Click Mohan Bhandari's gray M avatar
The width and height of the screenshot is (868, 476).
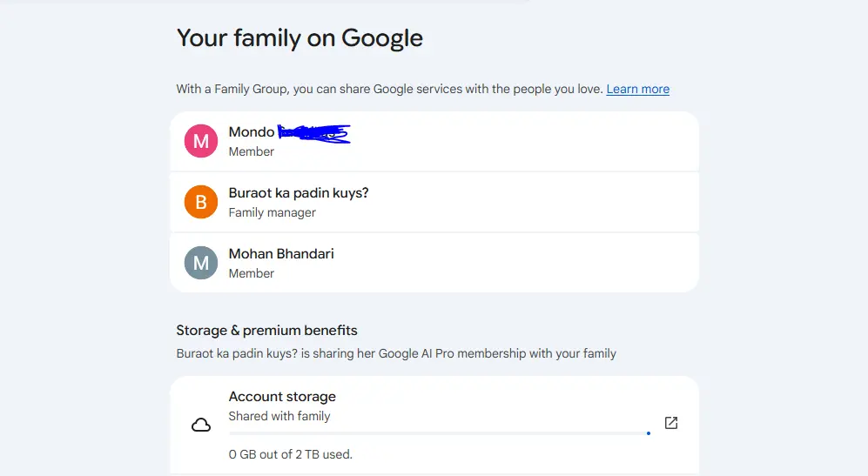(201, 263)
